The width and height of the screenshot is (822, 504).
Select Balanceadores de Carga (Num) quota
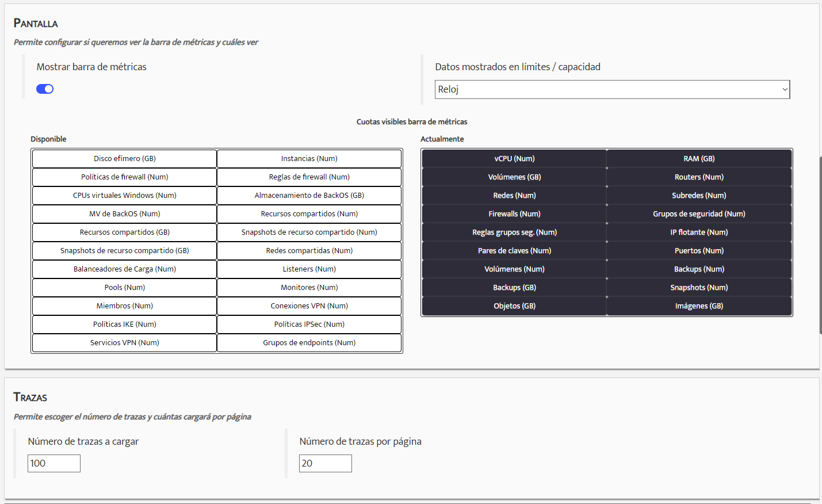pyautogui.click(x=125, y=269)
